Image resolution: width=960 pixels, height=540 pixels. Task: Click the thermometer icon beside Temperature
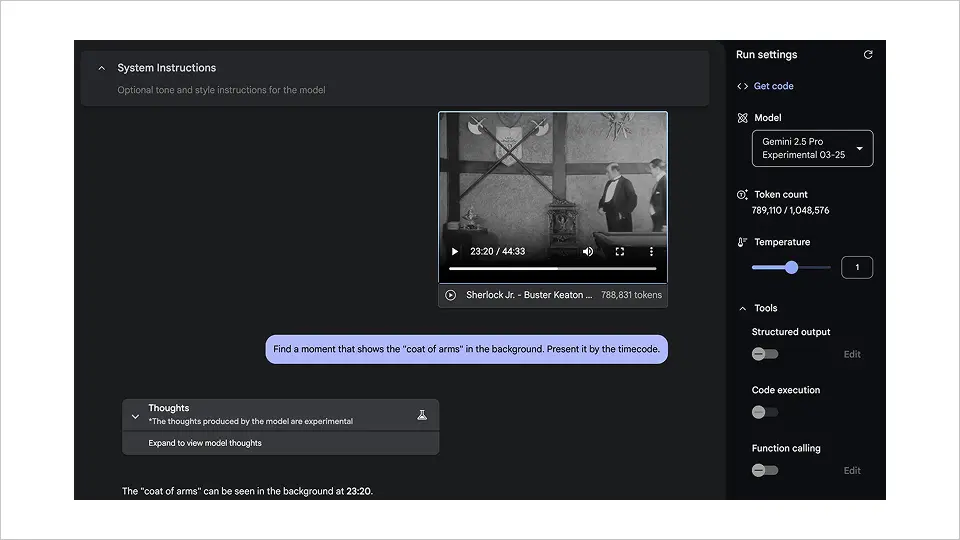click(x=742, y=242)
